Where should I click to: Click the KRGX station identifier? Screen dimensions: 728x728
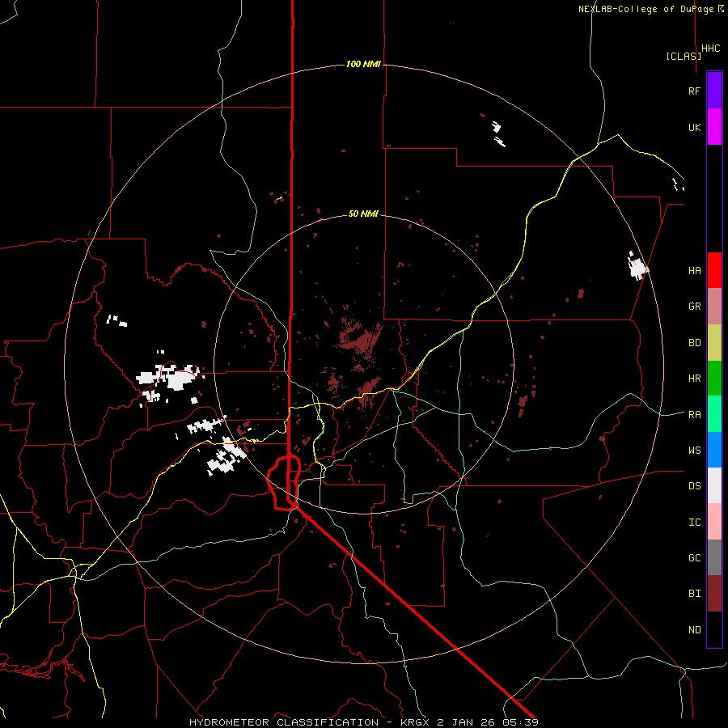pos(416,722)
